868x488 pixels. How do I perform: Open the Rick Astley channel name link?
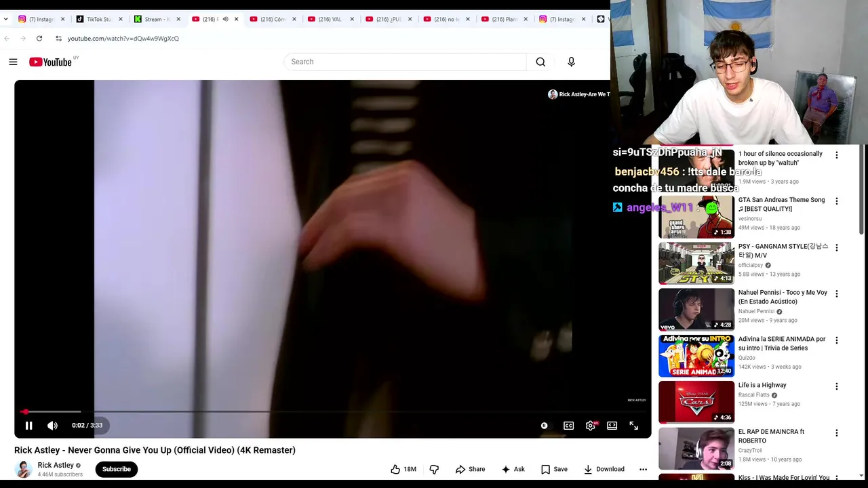(x=56, y=465)
